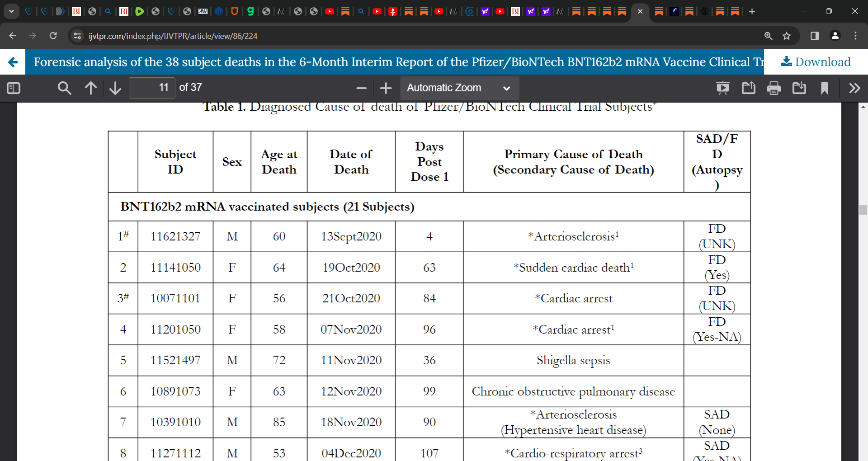Viewport: 868px width, 461px height.
Task: Click the Download link
Action: (816, 62)
